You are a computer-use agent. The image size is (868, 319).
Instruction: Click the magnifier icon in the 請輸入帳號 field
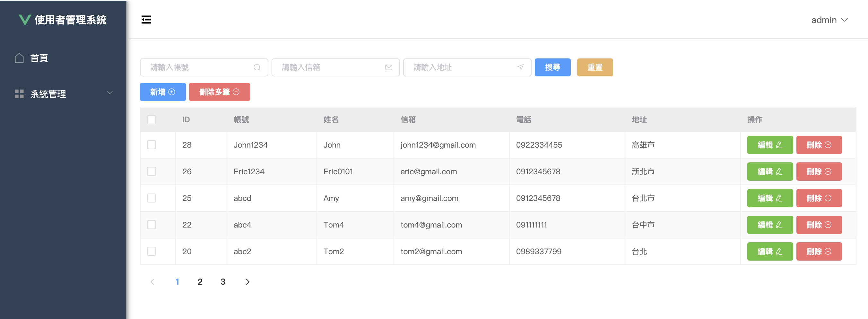pyautogui.click(x=257, y=67)
